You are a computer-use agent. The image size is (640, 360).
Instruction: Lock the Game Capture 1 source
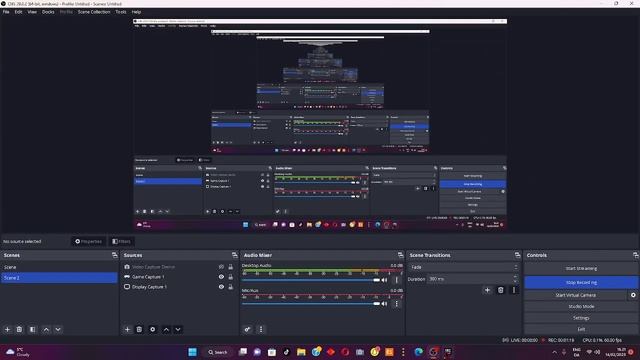click(231, 277)
